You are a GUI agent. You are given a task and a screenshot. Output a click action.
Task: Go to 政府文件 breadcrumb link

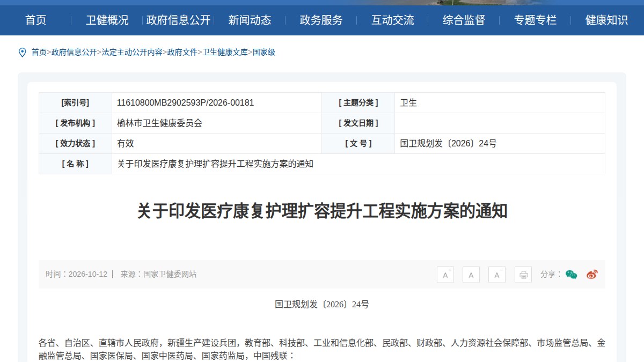coord(182,53)
